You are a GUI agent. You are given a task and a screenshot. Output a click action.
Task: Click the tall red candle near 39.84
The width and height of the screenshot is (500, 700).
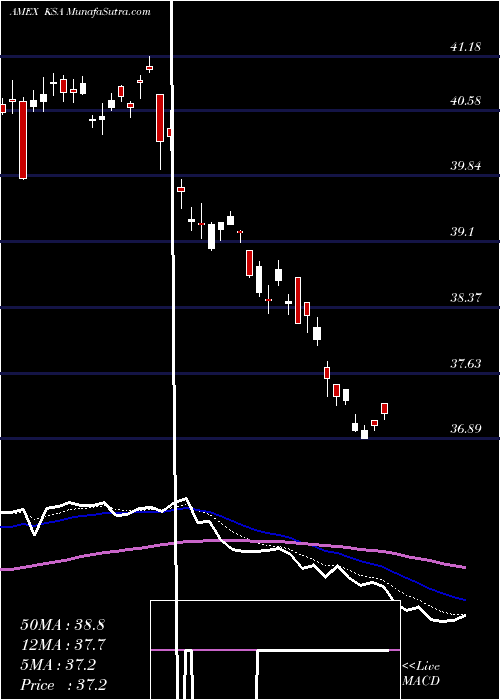pyautogui.click(x=23, y=140)
